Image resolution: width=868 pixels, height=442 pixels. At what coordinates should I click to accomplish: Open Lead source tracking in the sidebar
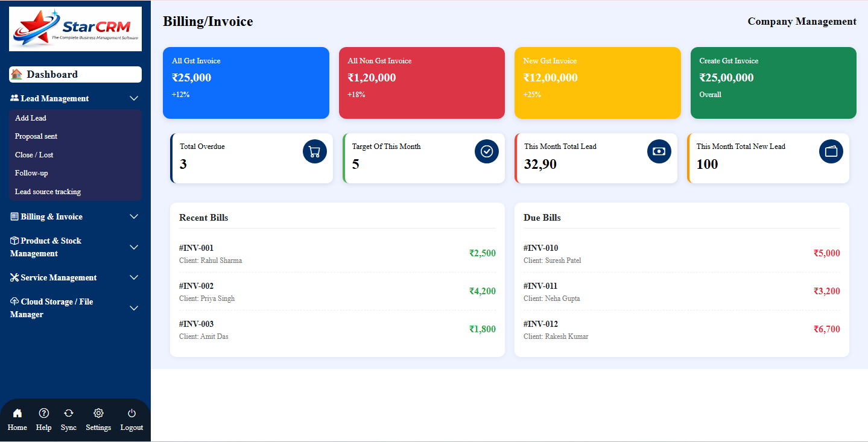tap(48, 191)
